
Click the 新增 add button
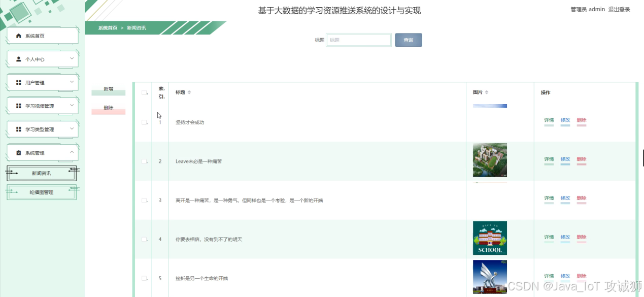108,90
